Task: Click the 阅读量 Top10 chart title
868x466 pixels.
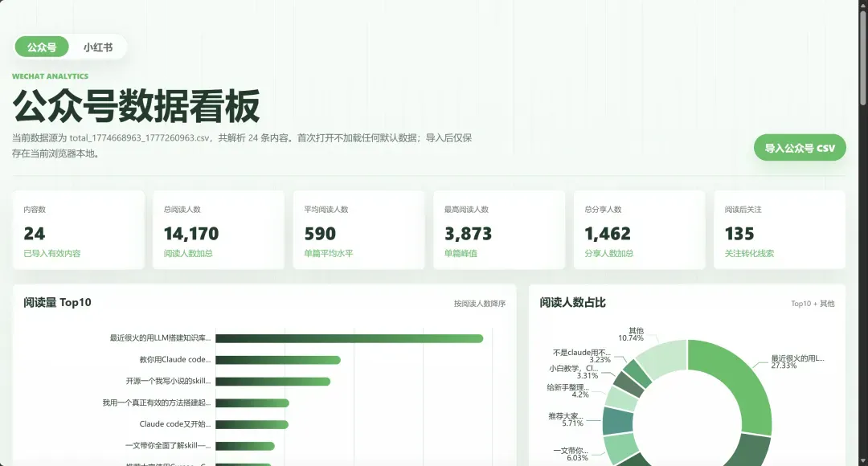Action: (57, 302)
